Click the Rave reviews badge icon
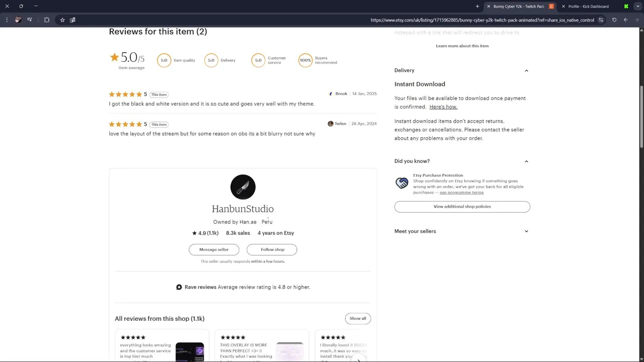The width and height of the screenshot is (644, 362). pyautogui.click(x=179, y=287)
